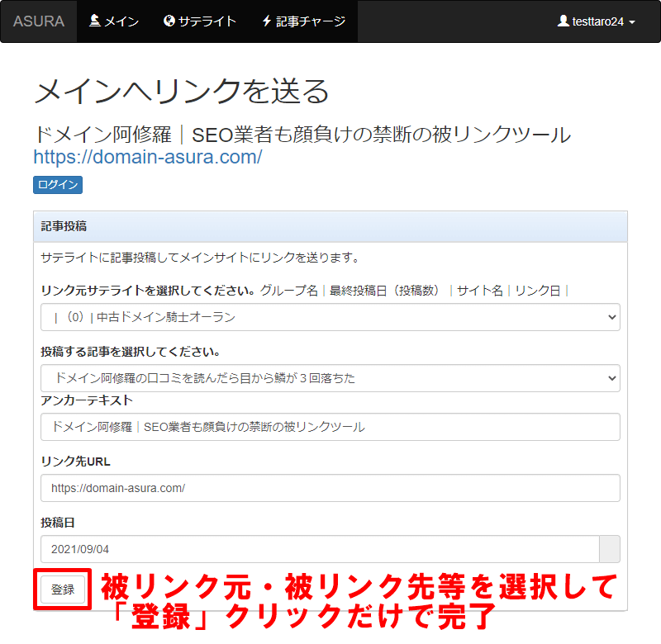This screenshot has width=661, height=644.
Task: Click the globe icon beside サテライト
Action: 169,21
